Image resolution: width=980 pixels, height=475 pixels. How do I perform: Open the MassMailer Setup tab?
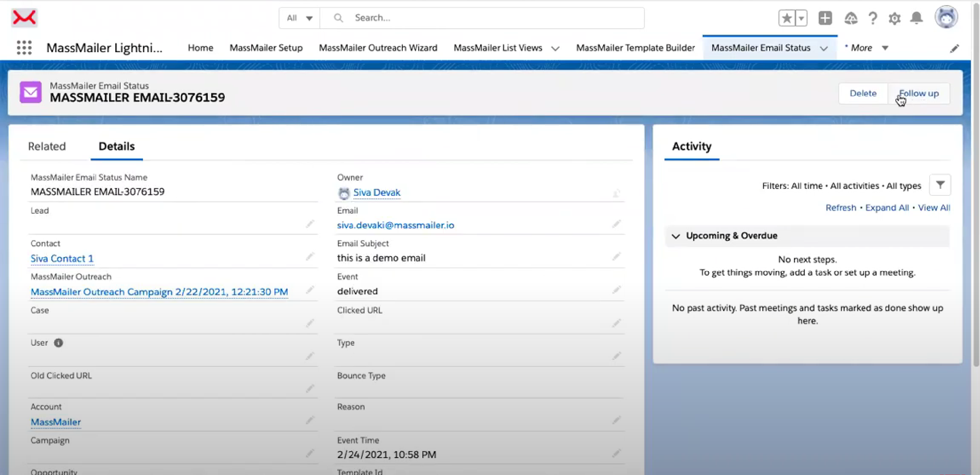(x=266, y=48)
